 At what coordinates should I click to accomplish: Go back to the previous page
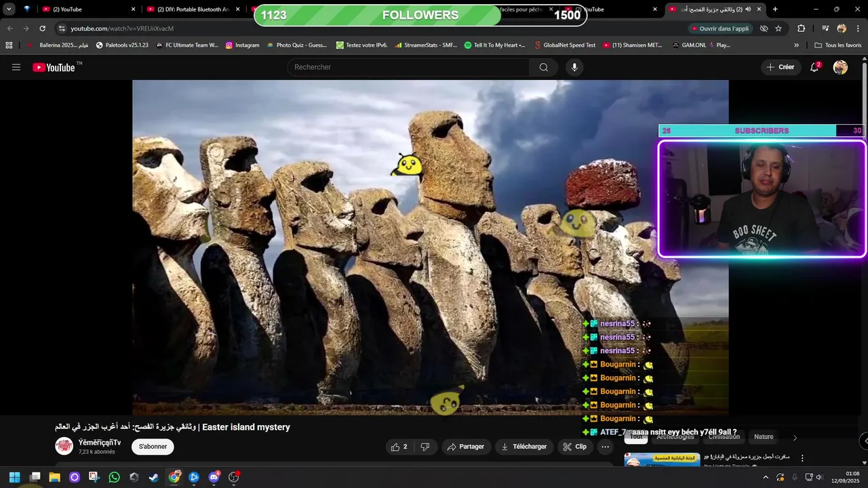9,28
